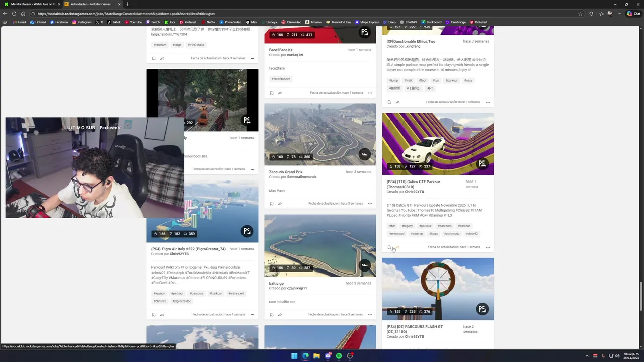Filter by the #easy tag
Screen dimensions: 644x362
point(468,80)
